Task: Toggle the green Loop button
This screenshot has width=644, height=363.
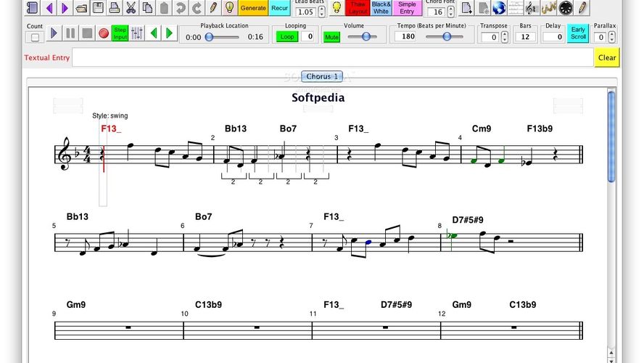Action: pyautogui.click(x=288, y=36)
